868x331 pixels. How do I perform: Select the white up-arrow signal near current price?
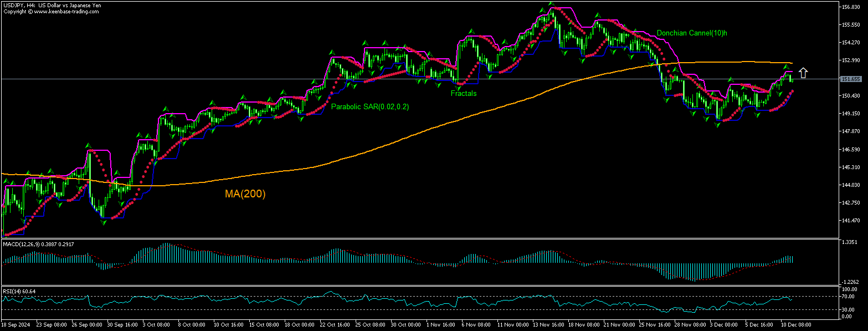point(803,72)
